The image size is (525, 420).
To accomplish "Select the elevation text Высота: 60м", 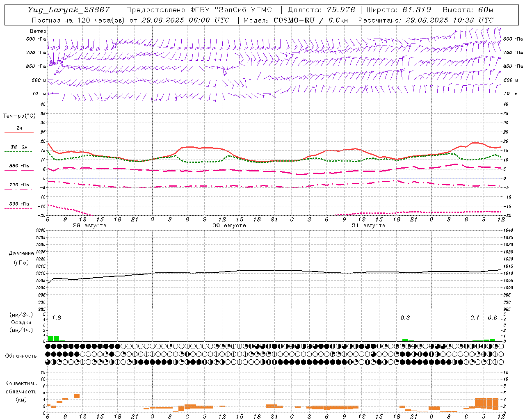I will pos(468,10).
